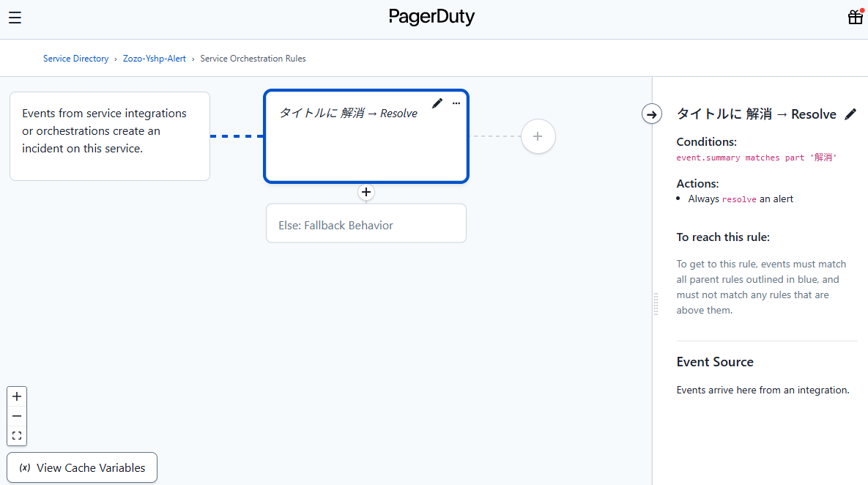This screenshot has width=868, height=485.
Task: Select the タイトルに 解消 → Resolve rule card
Action: 366,136
